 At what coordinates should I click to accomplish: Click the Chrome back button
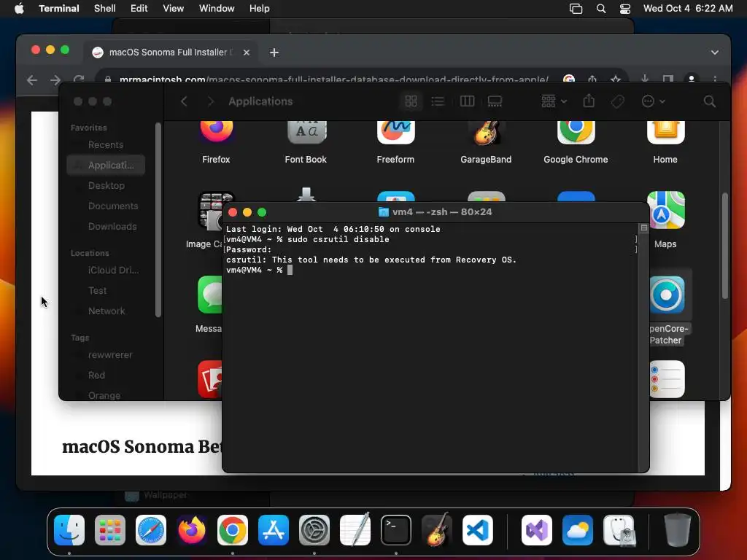pyautogui.click(x=32, y=80)
